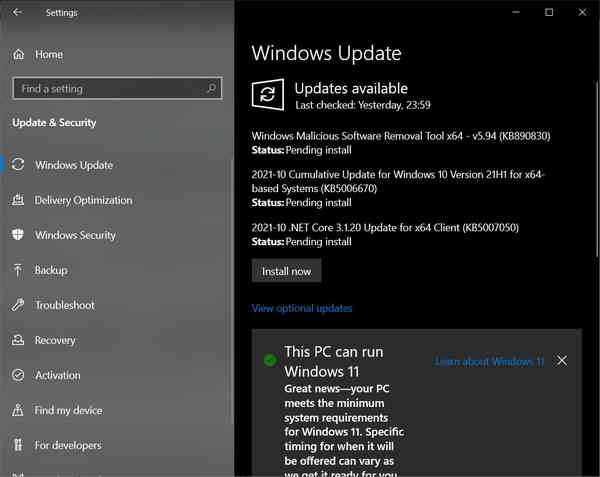Select Delivery Optimization from sidebar
This screenshot has width=600, height=477.
pyautogui.click(x=83, y=200)
